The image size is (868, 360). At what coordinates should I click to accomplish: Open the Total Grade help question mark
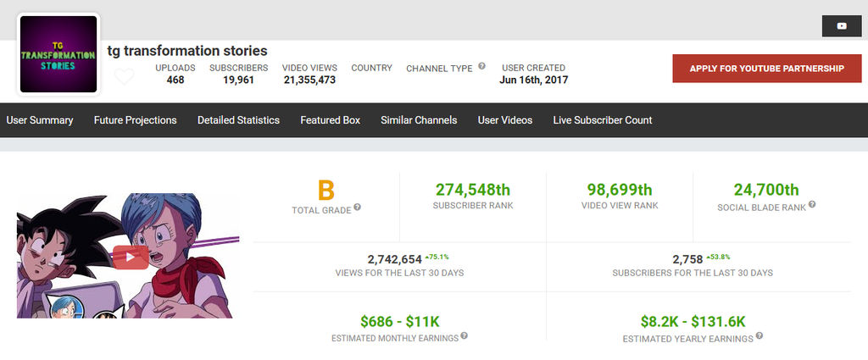358,207
